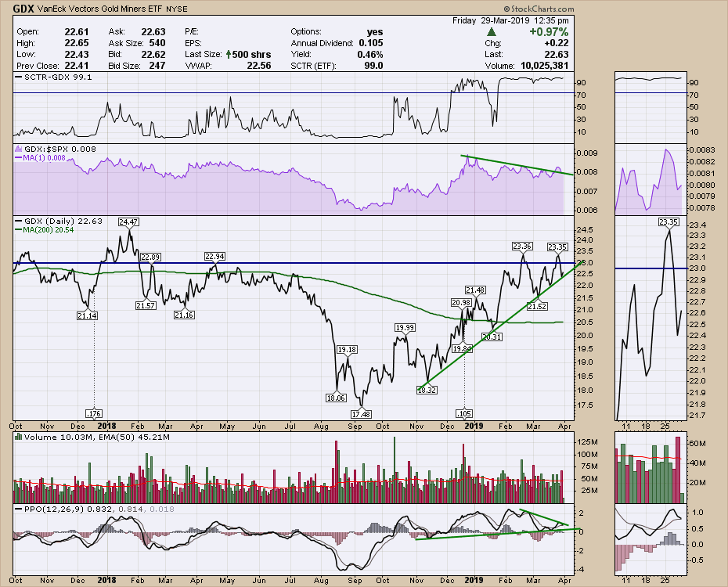This screenshot has height=587, width=728.
Task: Click the Volume 10,025,381 value
Action: click(x=544, y=66)
